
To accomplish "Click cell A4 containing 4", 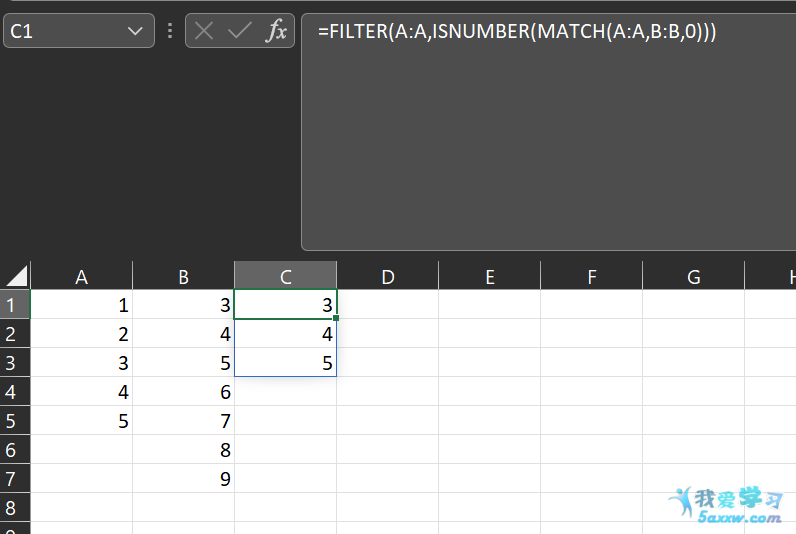I will click(81, 391).
